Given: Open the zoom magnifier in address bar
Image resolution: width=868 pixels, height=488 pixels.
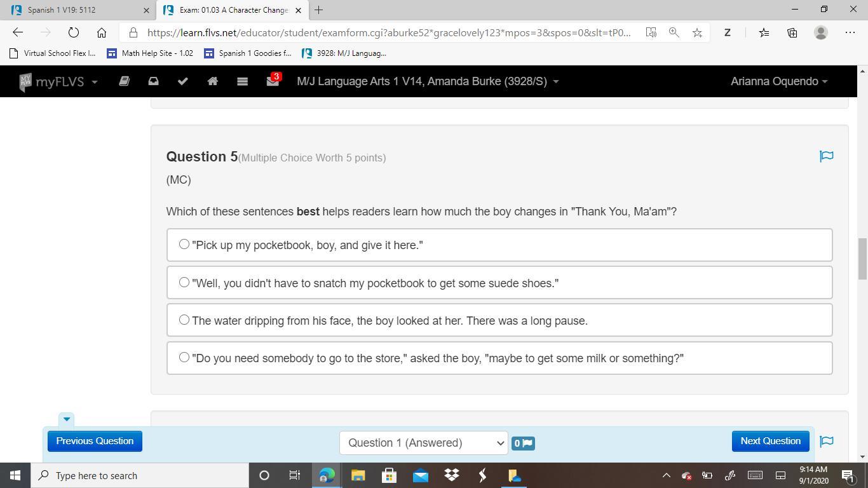Looking at the screenshot, I should tap(674, 32).
